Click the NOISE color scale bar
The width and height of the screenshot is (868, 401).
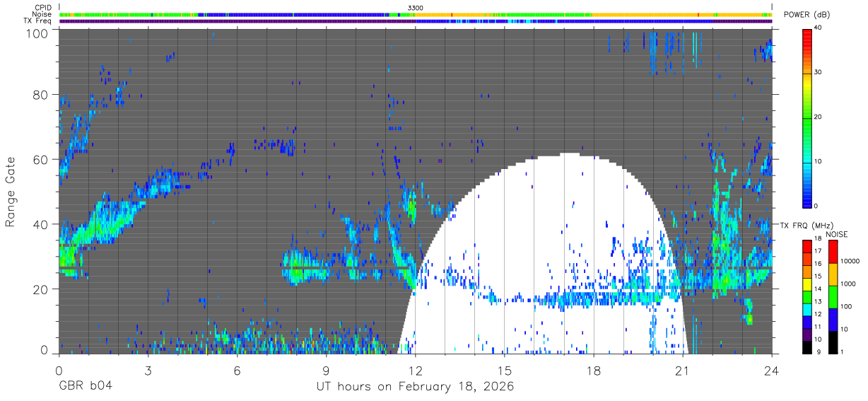(x=833, y=296)
